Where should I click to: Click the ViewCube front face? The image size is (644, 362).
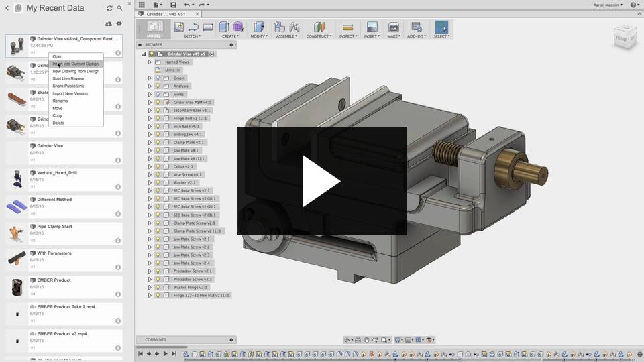click(621, 40)
